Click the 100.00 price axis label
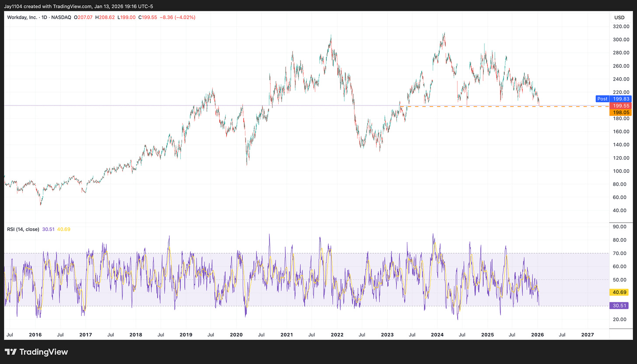Image resolution: width=637 pixels, height=364 pixels. pyautogui.click(x=620, y=171)
